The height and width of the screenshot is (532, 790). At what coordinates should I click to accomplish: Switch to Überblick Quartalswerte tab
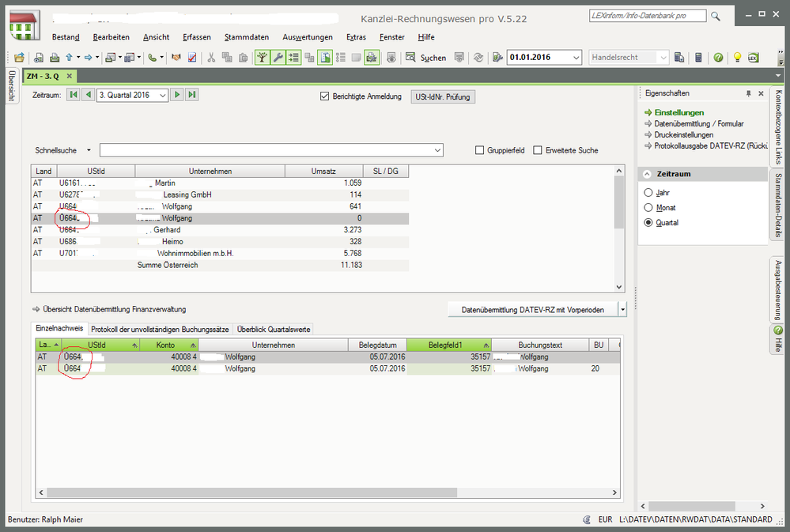point(274,329)
